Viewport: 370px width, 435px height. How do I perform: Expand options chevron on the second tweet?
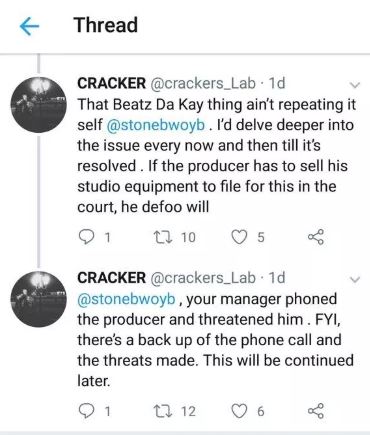355,279
